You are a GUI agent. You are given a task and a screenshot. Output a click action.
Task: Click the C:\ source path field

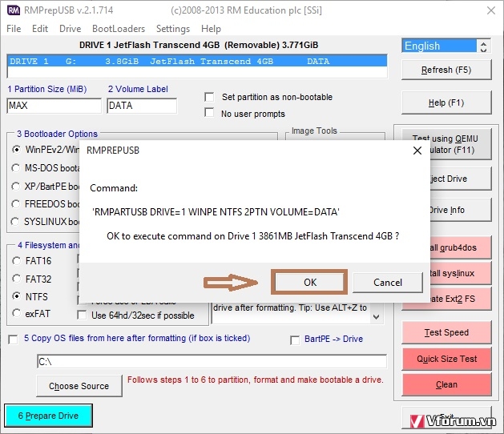tap(212, 362)
